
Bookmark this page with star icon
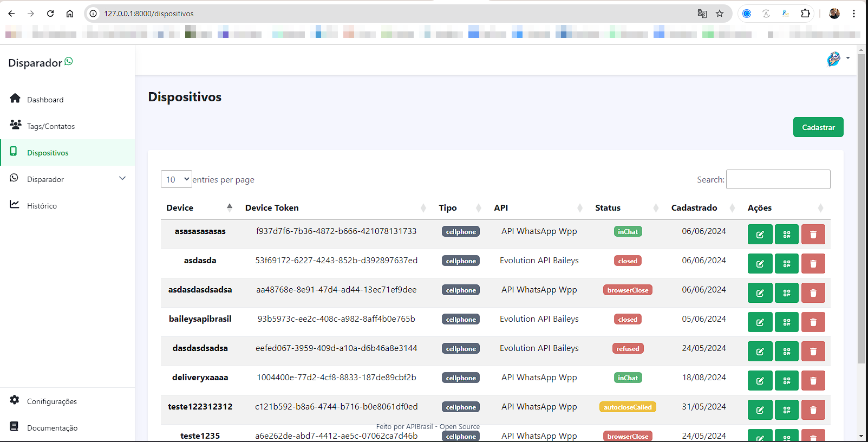[720, 14]
